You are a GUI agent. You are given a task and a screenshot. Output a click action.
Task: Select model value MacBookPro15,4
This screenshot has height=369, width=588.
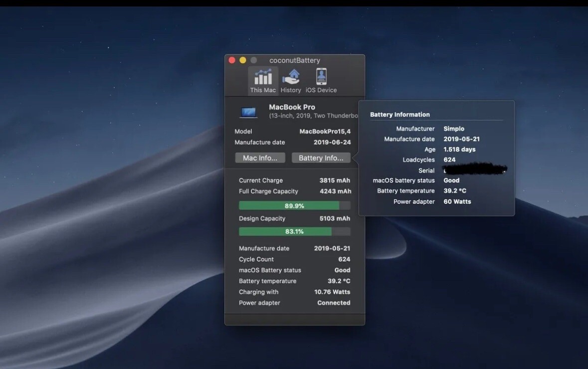point(325,131)
